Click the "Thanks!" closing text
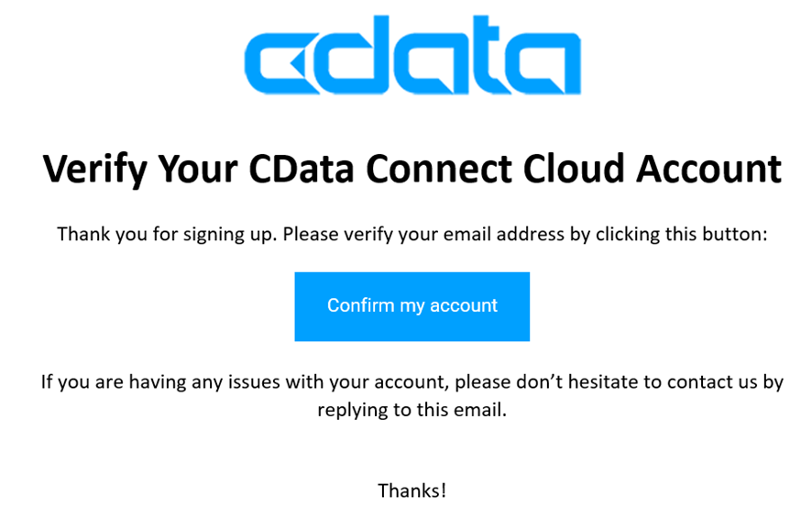The image size is (812, 518). [x=411, y=490]
